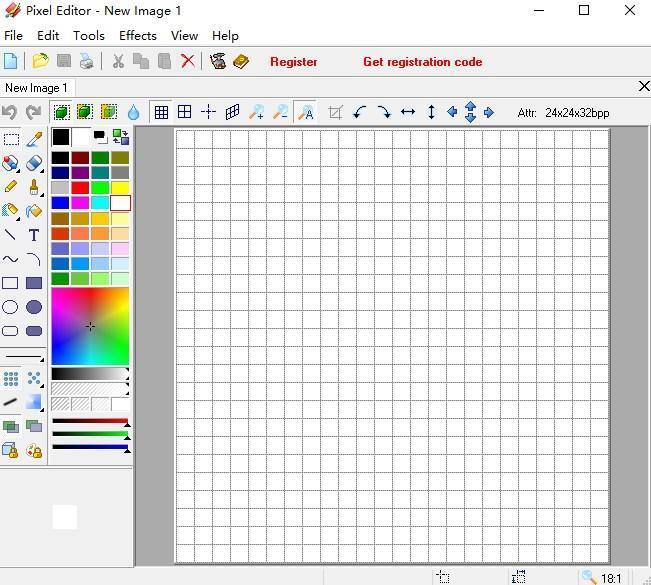Toggle the pixel grid display

coord(161,112)
